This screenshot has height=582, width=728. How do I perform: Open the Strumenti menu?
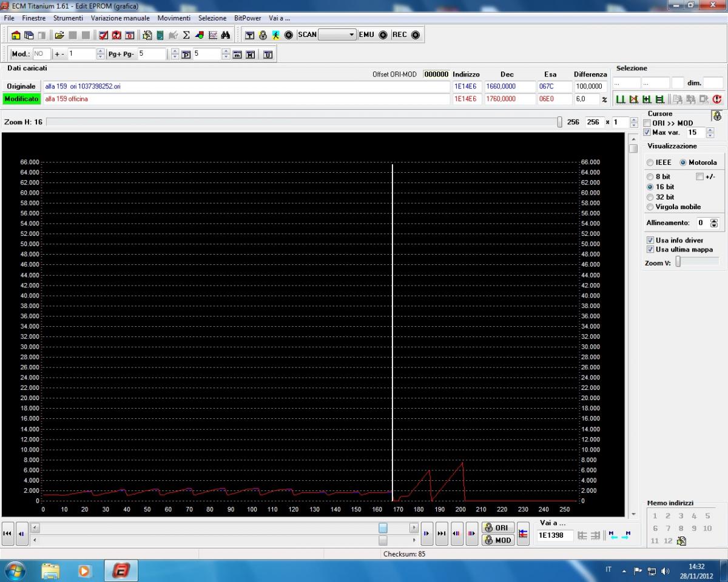click(x=68, y=18)
